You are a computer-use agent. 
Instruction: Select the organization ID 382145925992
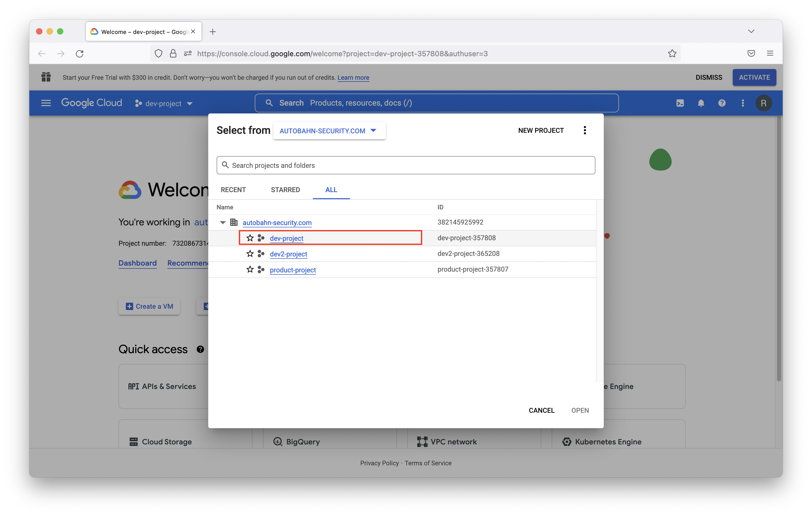[460, 222]
